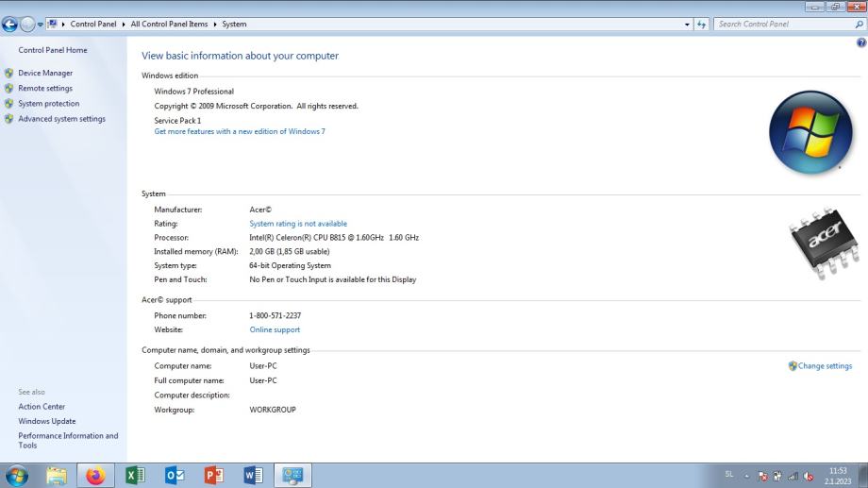The height and width of the screenshot is (488, 868).
Task: Click the Remote settings link
Action: (x=45, y=89)
